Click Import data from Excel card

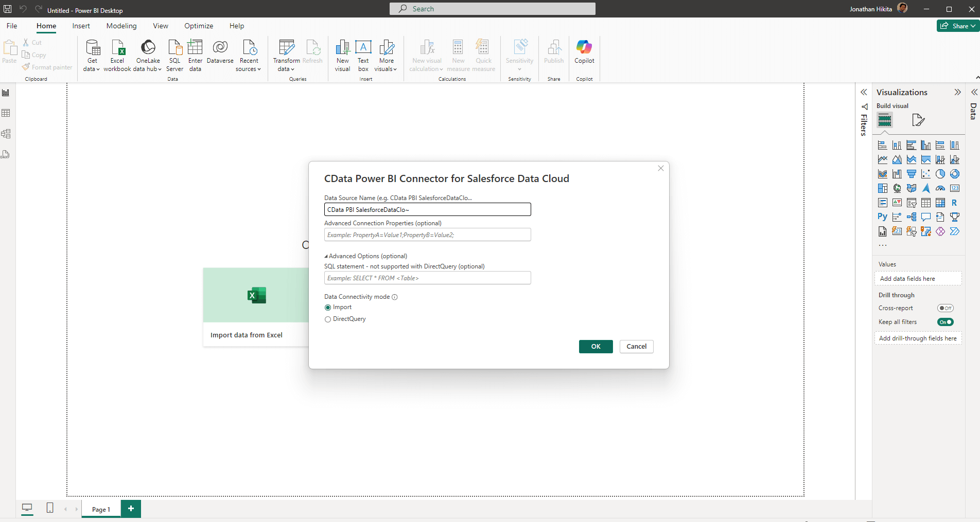pos(256,307)
